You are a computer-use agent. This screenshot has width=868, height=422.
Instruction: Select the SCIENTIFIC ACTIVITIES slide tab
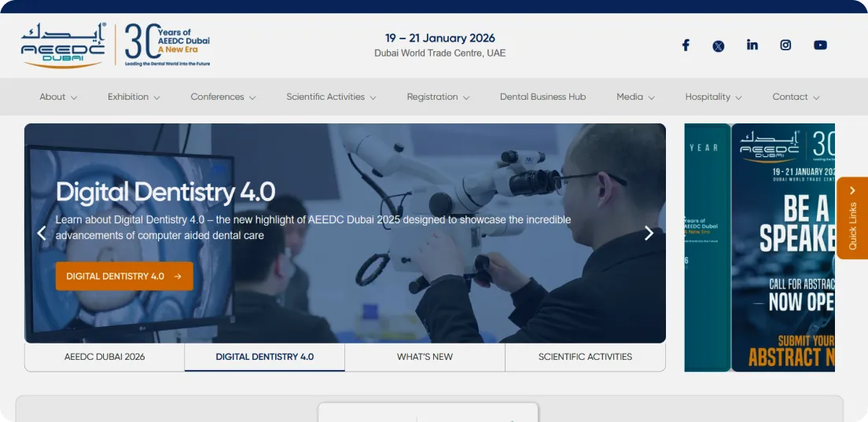(585, 357)
